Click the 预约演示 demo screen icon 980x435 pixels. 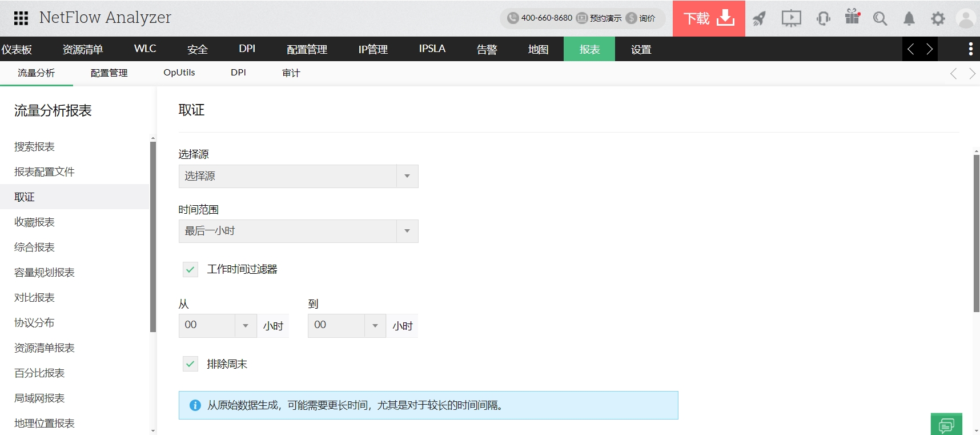click(582, 18)
